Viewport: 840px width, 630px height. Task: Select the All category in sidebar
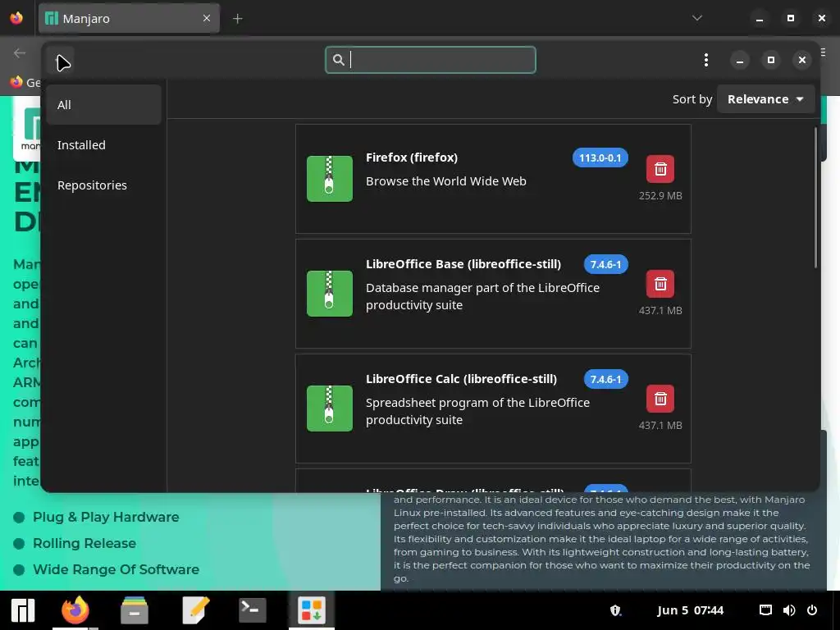(103, 104)
